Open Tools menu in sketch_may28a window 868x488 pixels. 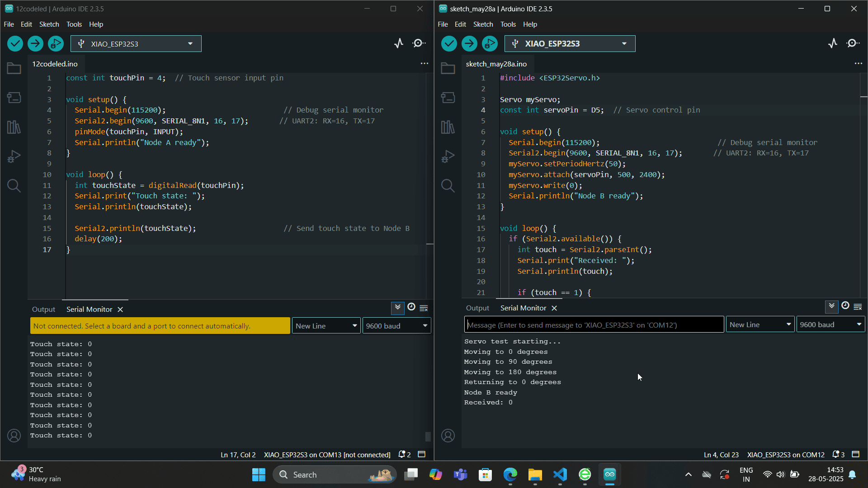(x=508, y=24)
